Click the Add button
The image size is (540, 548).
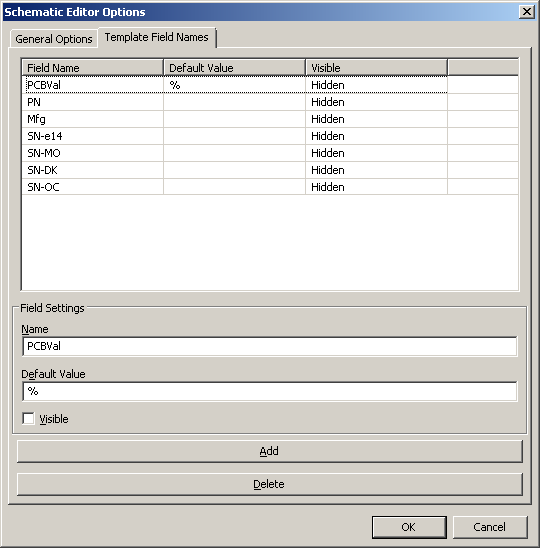(x=269, y=451)
